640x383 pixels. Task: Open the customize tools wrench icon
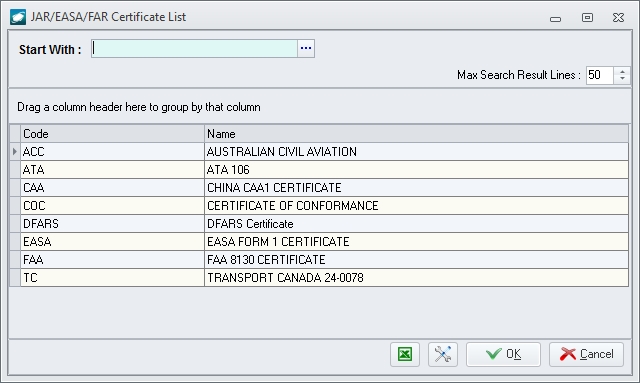(x=443, y=354)
